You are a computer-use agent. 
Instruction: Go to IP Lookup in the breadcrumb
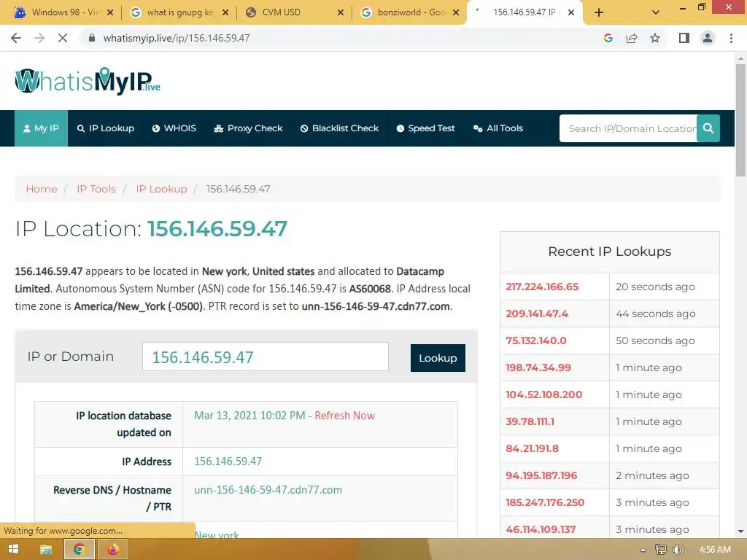[x=161, y=189]
